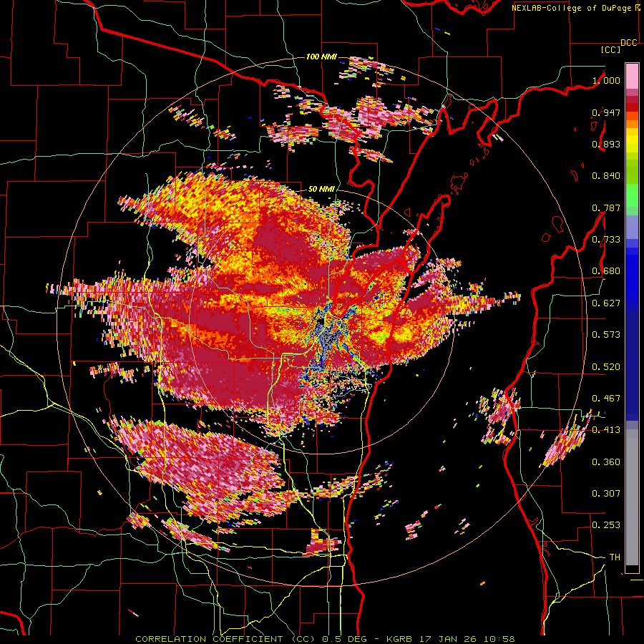This screenshot has height=644, width=644.
Task: Click the TH threshold label
Action: click(615, 557)
